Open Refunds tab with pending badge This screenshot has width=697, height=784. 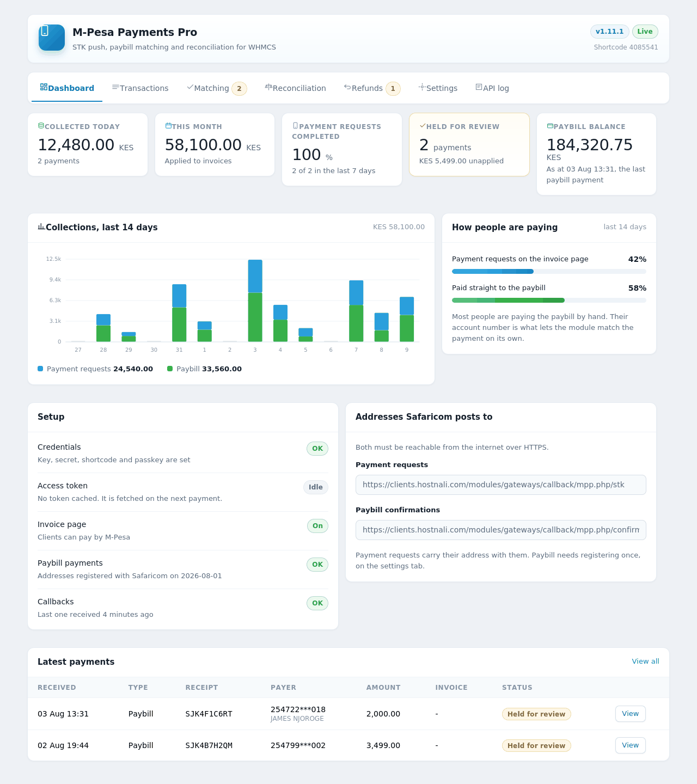(372, 88)
